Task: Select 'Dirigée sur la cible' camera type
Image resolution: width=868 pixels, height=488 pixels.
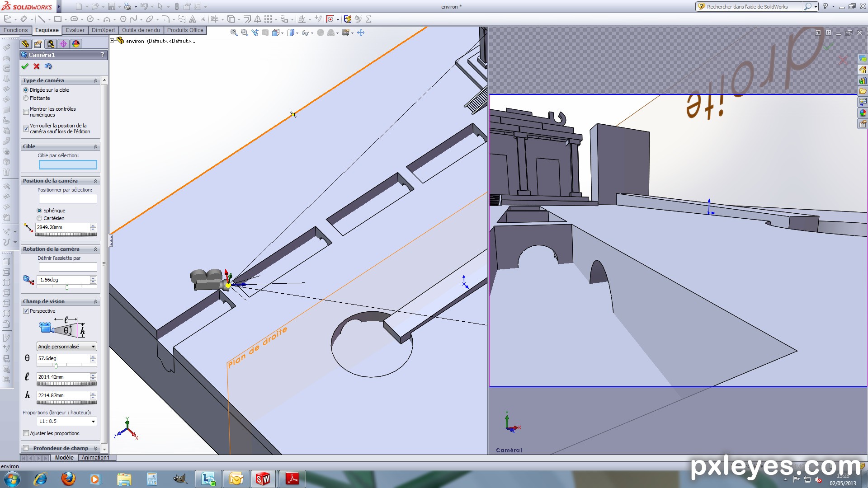Action: click(x=26, y=90)
